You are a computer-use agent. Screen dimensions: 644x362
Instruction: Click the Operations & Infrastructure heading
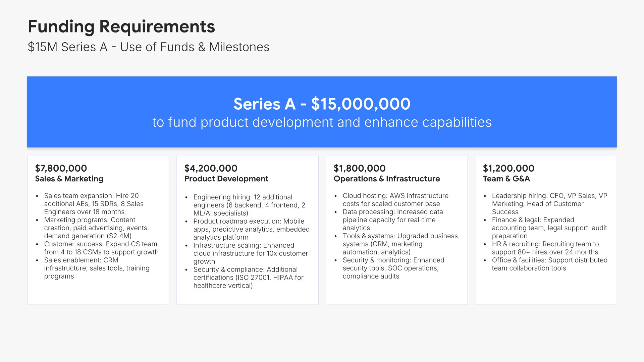(386, 179)
